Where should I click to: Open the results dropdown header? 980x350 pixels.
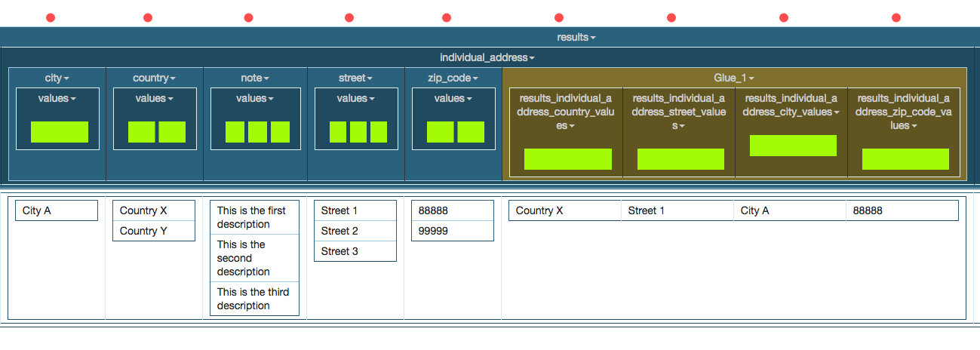click(x=576, y=37)
